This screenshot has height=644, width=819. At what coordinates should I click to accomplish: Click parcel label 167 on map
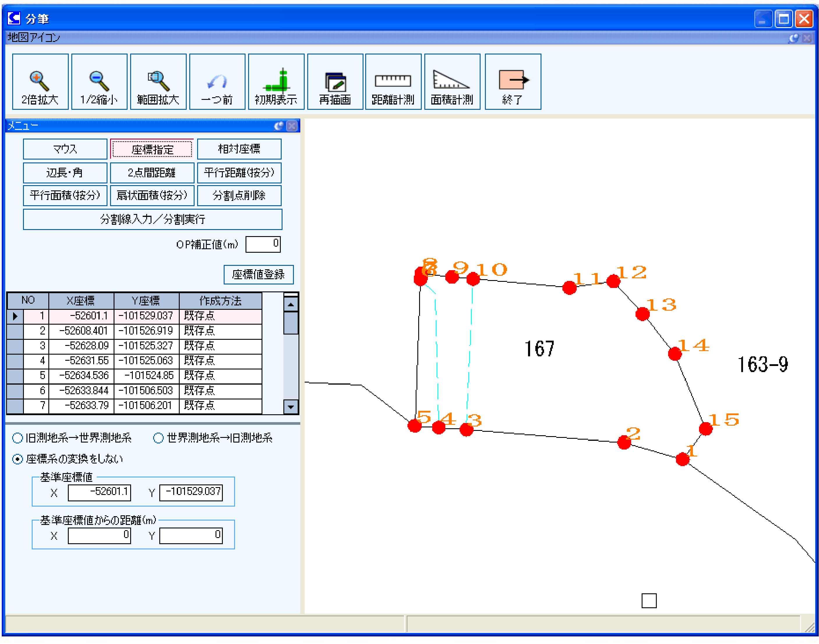(539, 348)
